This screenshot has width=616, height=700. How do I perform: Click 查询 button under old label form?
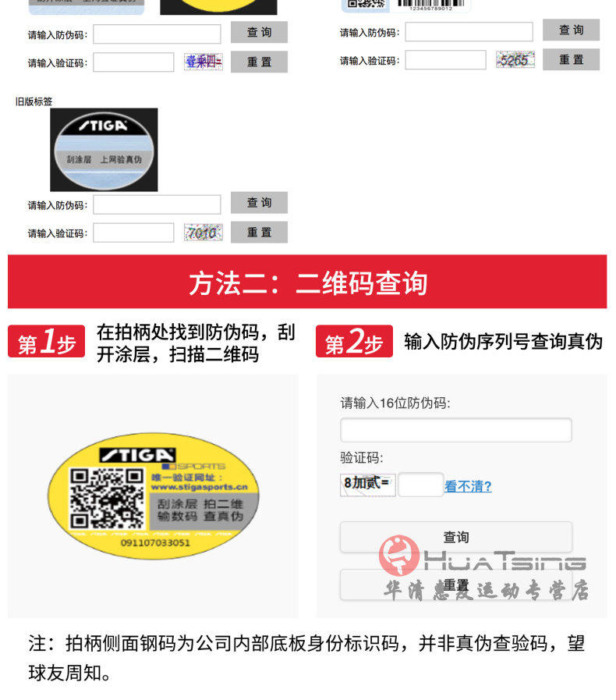259,203
